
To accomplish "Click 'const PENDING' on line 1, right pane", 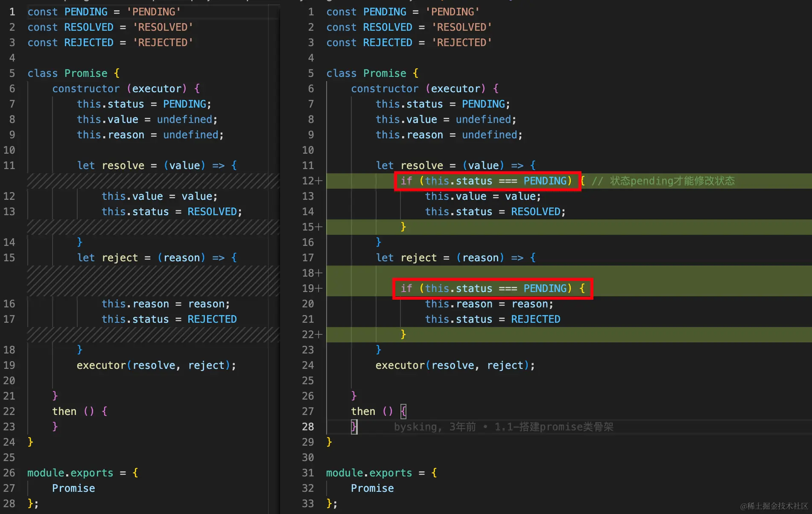I will pos(366,12).
